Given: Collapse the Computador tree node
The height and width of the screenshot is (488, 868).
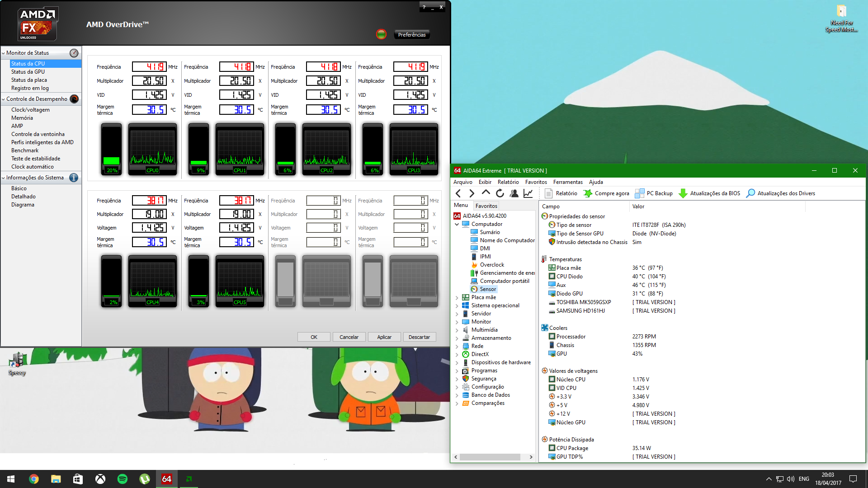Looking at the screenshot, I should [x=457, y=224].
